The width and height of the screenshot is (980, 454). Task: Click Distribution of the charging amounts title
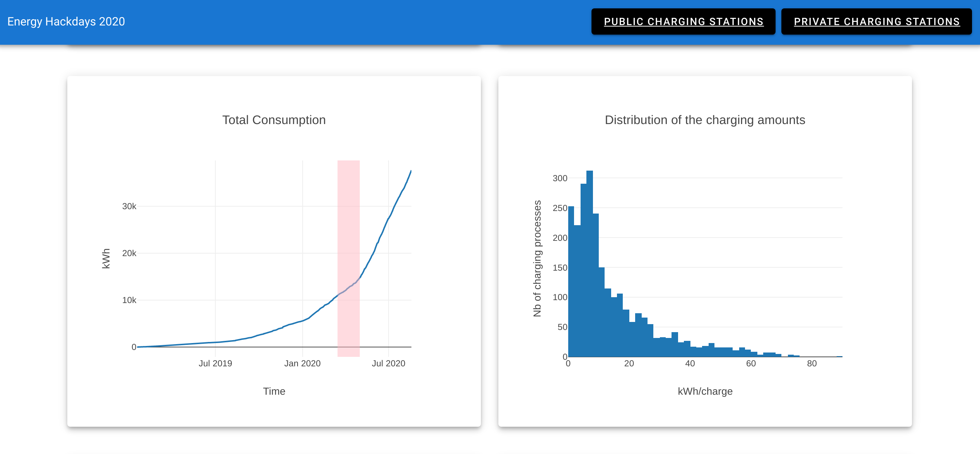click(705, 120)
